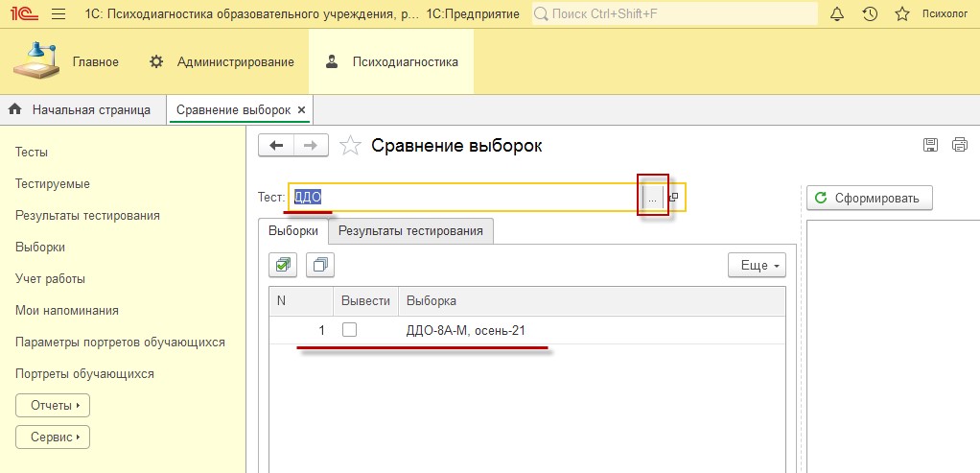Select the Сравнение выборок tab

(233, 110)
